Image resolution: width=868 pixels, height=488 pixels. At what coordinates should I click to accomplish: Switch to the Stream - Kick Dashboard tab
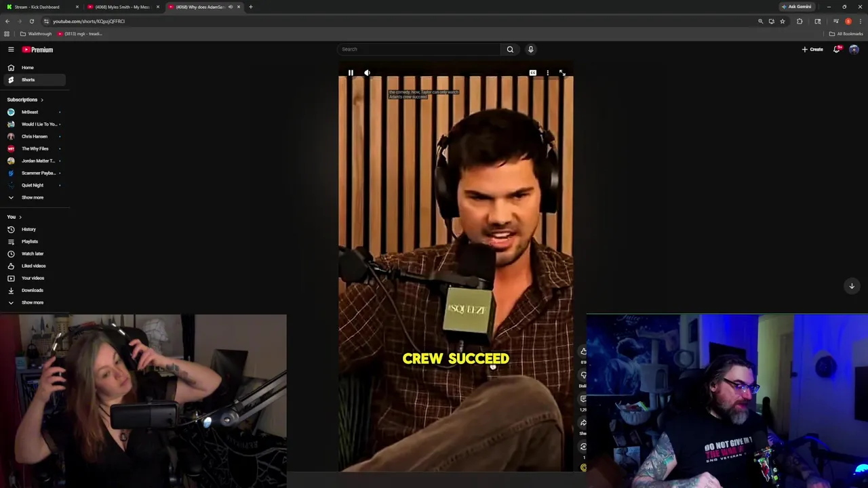coord(41,7)
